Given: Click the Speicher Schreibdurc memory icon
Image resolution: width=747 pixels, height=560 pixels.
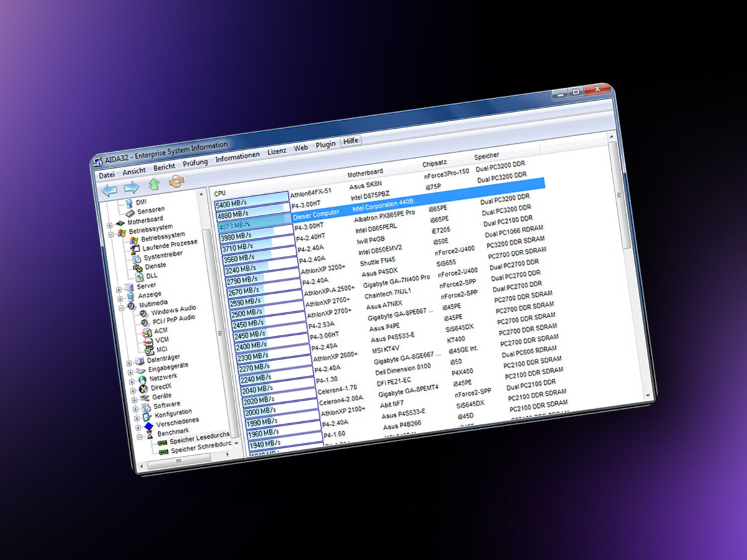Looking at the screenshot, I should click(x=164, y=452).
